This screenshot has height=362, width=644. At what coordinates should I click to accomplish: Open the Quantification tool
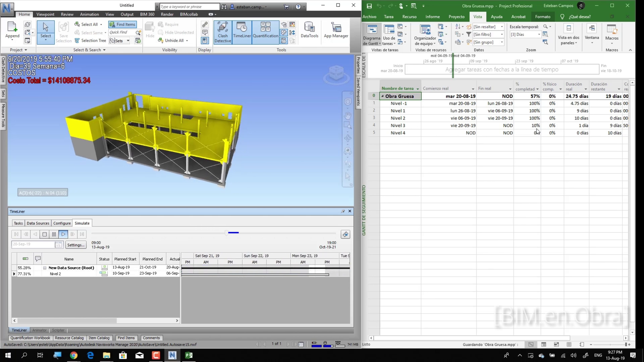[265, 32]
